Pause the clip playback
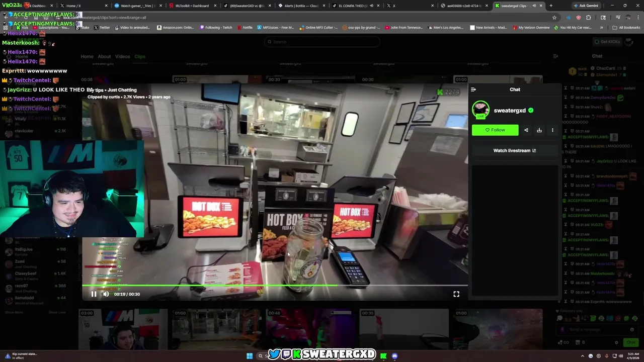The image size is (644, 362). pos(94,294)
